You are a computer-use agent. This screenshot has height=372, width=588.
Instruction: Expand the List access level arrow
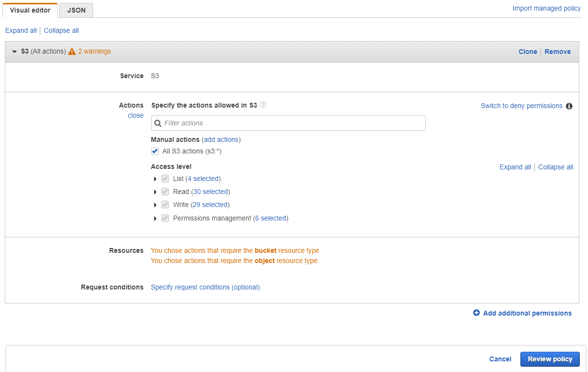pos(155,179)
